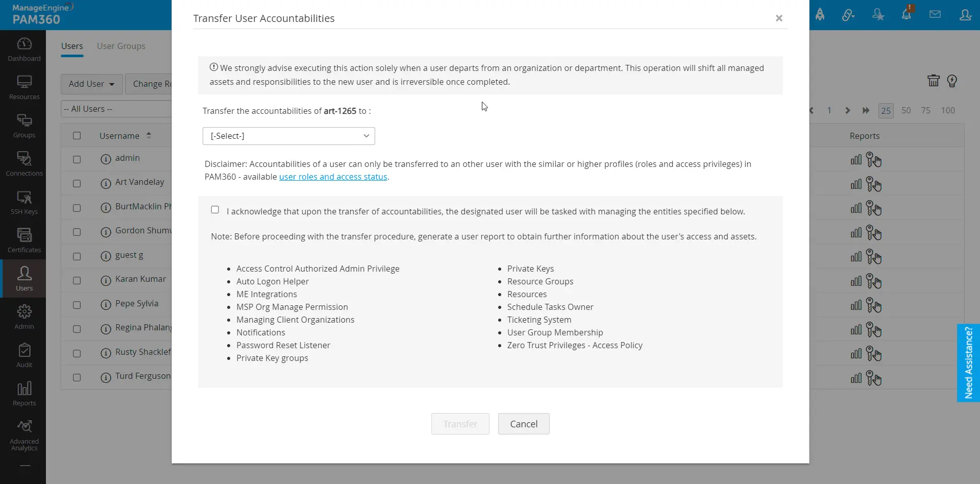Open the Audit section in the sidebar

point(24,354)
